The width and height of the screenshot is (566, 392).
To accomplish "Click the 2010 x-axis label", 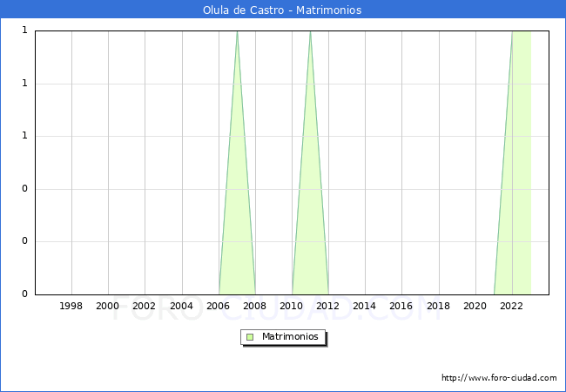I will (x=292, y=307).
